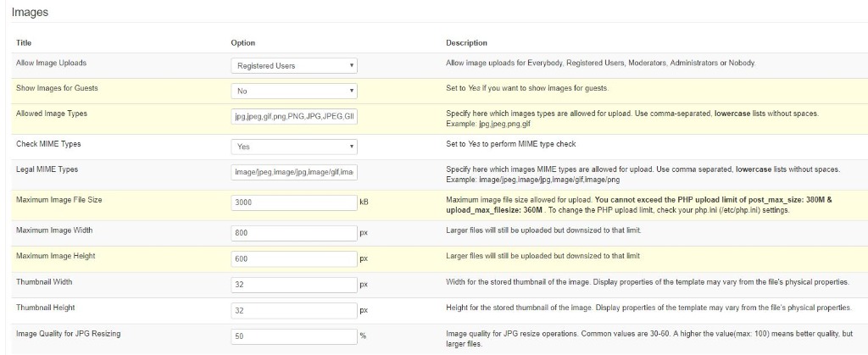Click the Image Quality for JPG Resizing label
Screen dimensions: 868x355
pyautogui.click(x=68, y=334)
